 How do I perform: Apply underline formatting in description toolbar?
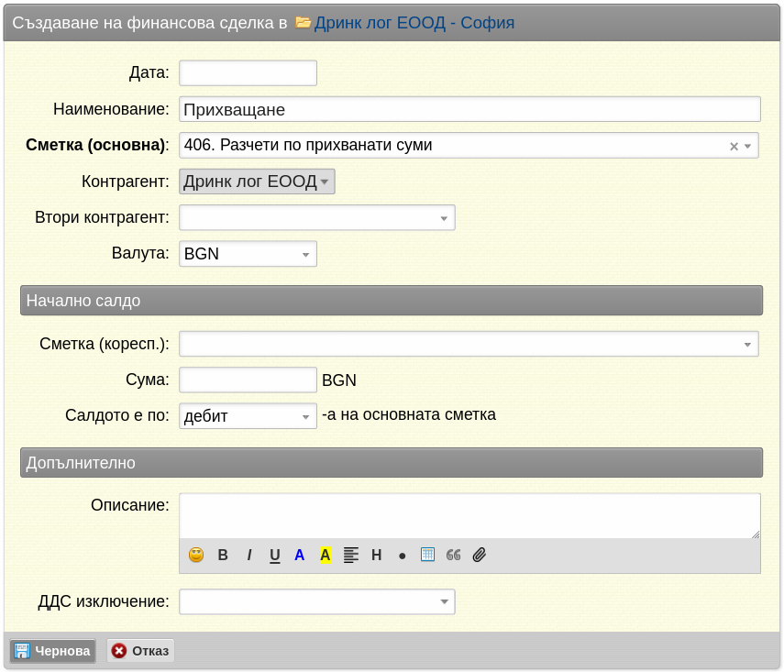click(x=274, y=555)
